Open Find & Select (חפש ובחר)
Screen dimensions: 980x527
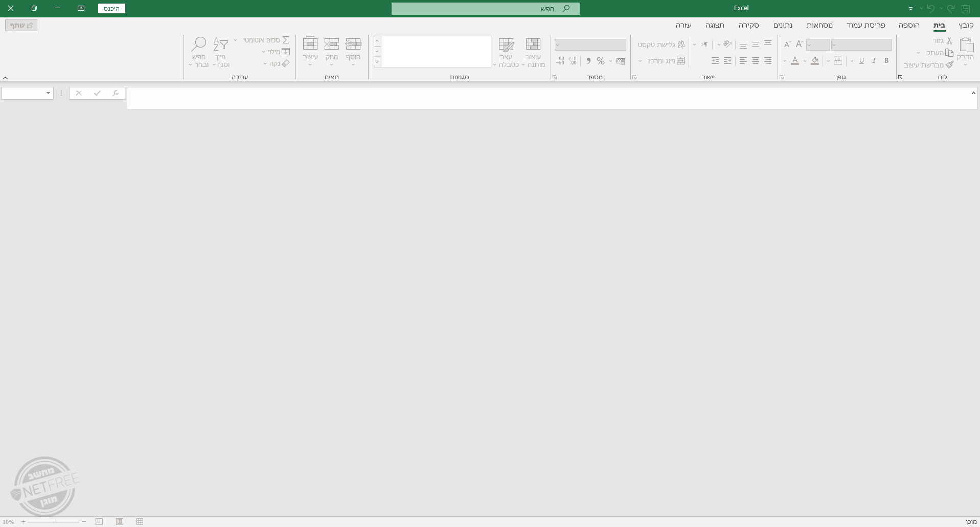199,52
